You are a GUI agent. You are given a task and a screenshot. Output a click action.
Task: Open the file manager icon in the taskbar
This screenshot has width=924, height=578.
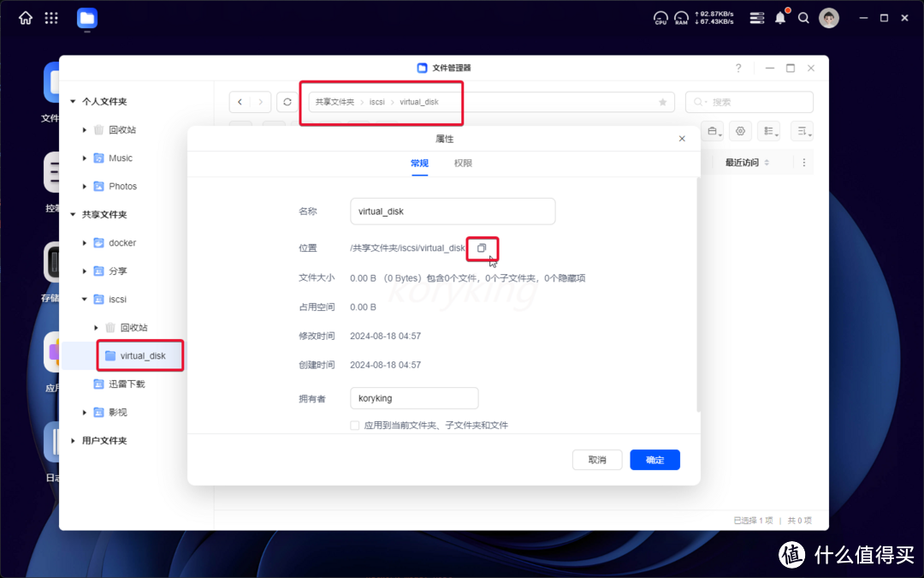[x=86, y=17]
